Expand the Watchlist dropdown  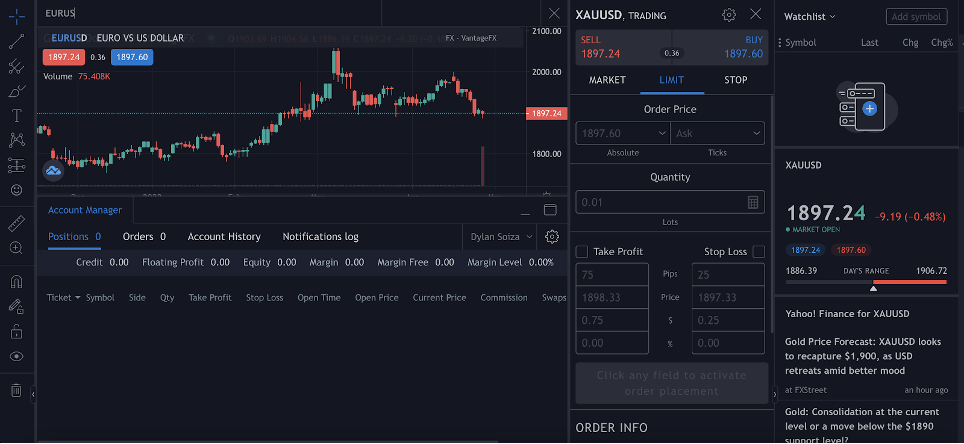(x=810, y=17)
